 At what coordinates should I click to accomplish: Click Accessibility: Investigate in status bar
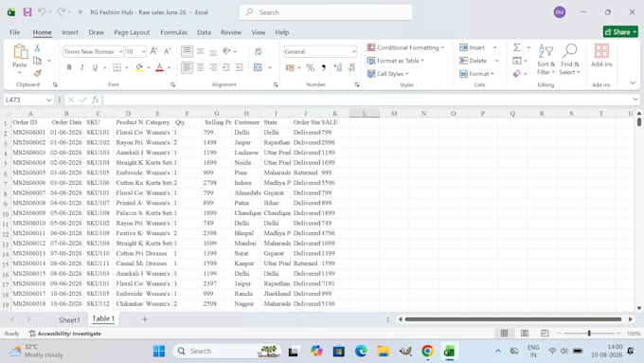tap(65, 334)
